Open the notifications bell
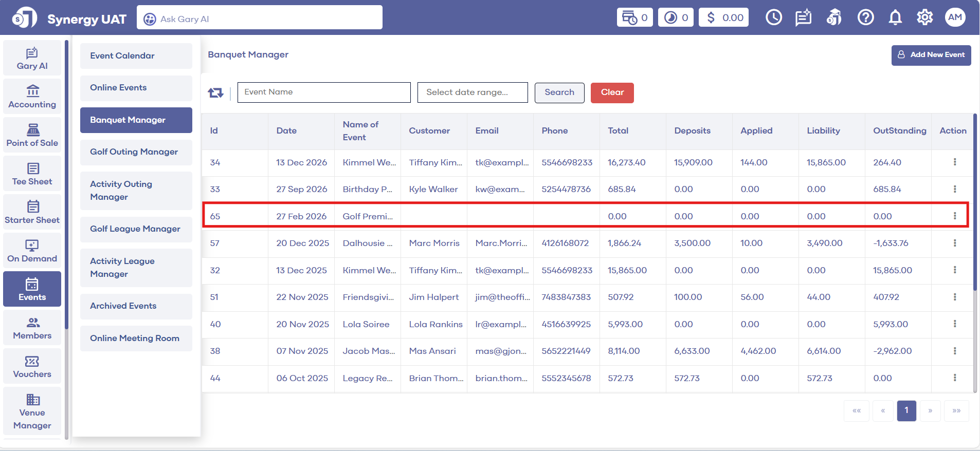The width and height of the screenshot is (980, 451). (x=895, y=17)
